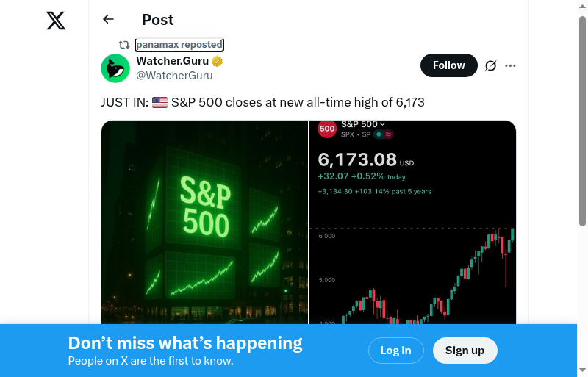The width and height of the screenshot is (588, 377).
Task: Open the neon S&P 500 building image
Action: pos(204,220)
